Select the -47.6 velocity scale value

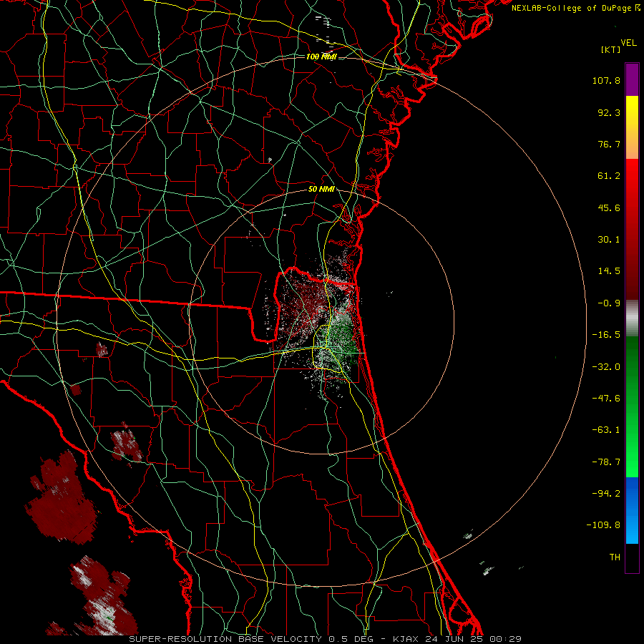tap(606, 399)
